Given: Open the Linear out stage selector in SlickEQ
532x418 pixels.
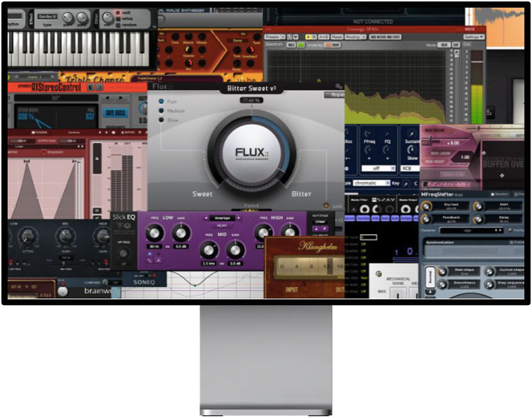Looking at the screenshot, I should [320, 222].
